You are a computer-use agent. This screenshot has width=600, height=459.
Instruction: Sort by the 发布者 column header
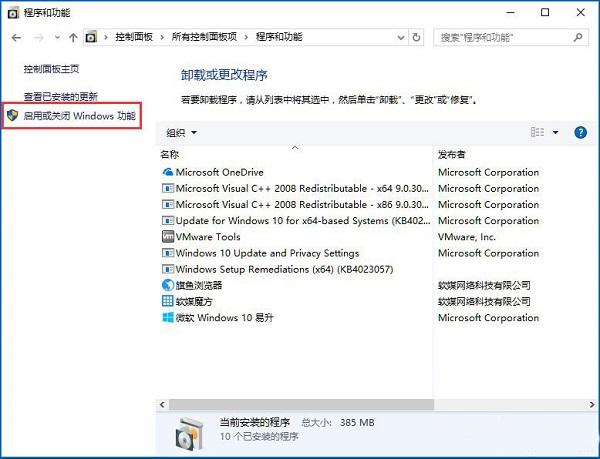tap(452, 155)
